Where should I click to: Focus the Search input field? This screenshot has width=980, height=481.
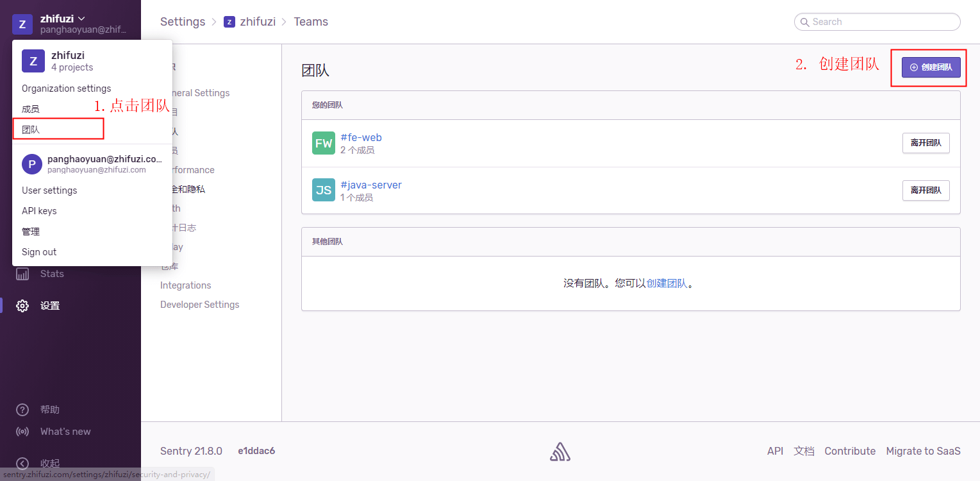pyautogui.click(x=877, y=22)
